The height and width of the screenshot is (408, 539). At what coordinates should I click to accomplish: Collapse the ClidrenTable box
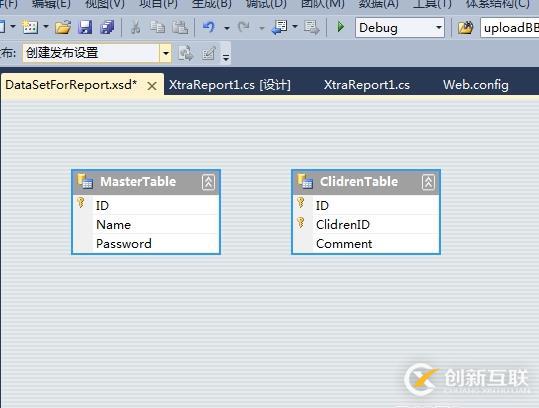coord(428,182)
